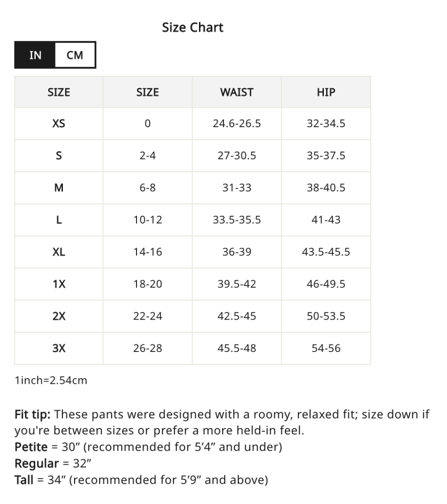Click the Tall inseam label
Image resolution: width=447 pixels, height=504 pixels.
coord(24,480)
